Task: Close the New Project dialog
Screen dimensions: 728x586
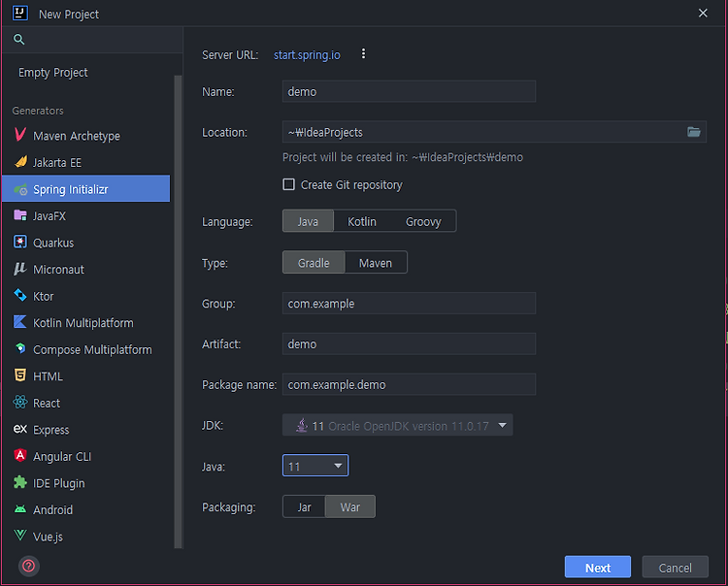Action: [703, 13]
